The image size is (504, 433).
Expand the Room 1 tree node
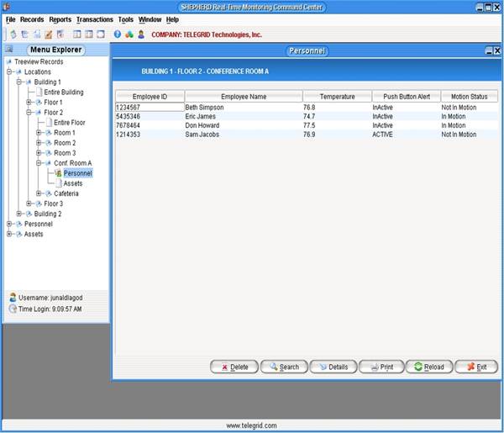click(39, 133)
